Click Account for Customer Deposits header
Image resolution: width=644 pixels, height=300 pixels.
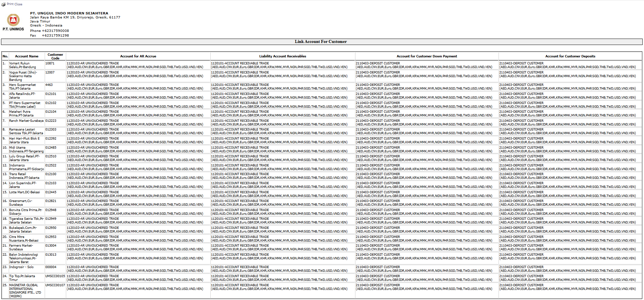pos(570,56)
